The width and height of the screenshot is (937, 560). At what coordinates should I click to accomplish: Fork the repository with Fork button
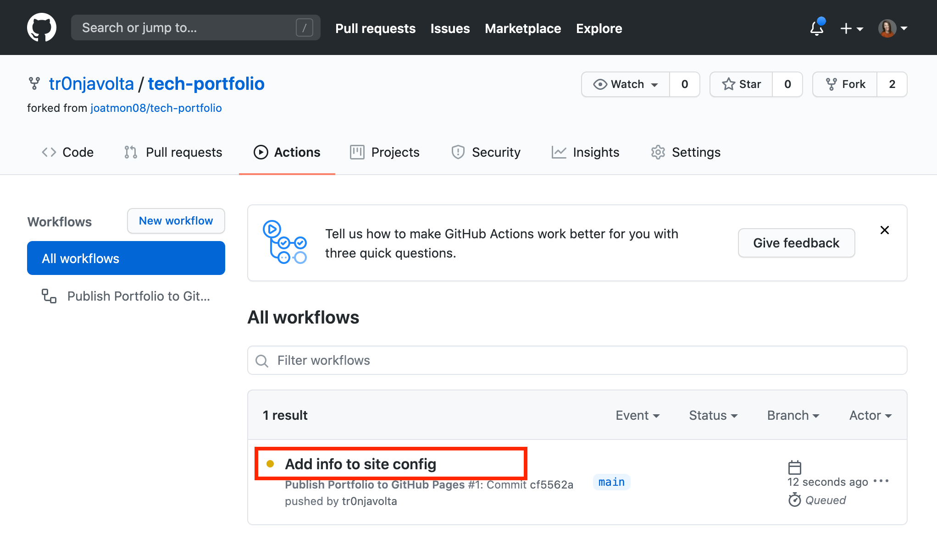(845, 84)
